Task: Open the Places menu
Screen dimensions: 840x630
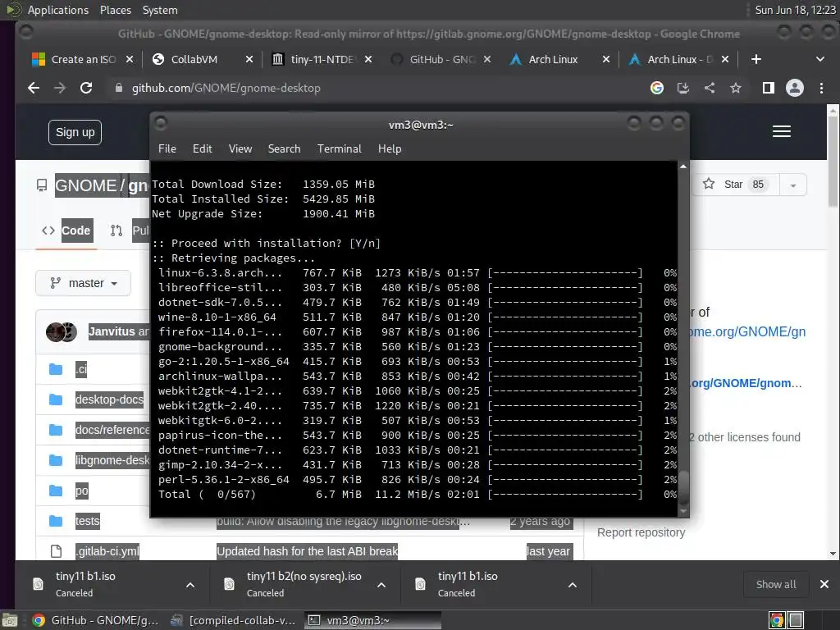Action: (x=115, y=10)
